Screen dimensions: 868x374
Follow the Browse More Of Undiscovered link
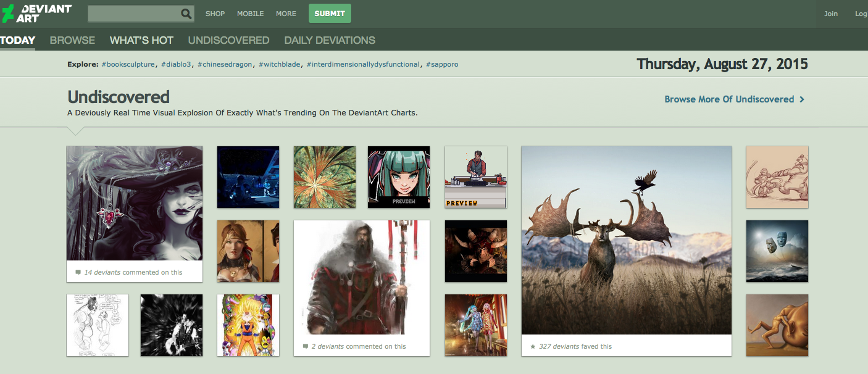[x=728, y=99]
